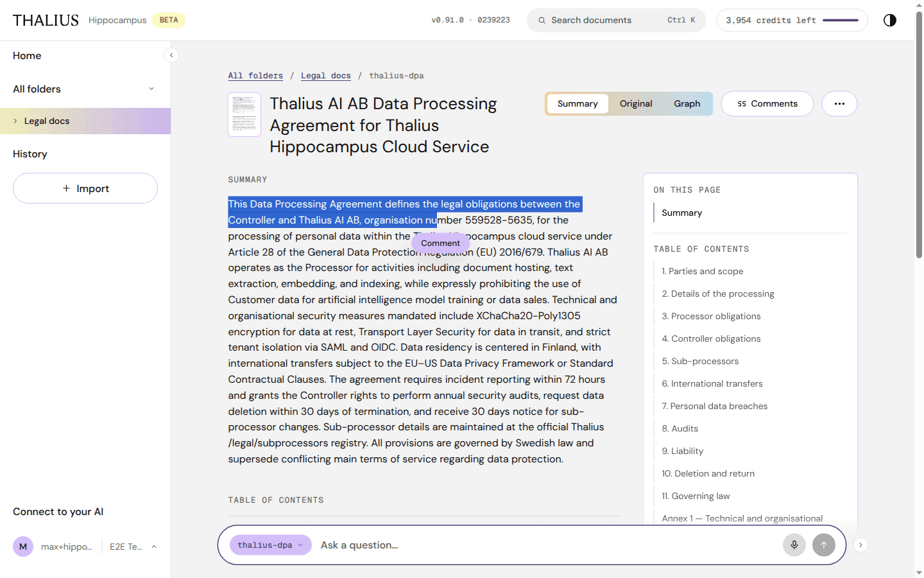Click the user avatar M
Screen dimensions: 924x578
23,547
